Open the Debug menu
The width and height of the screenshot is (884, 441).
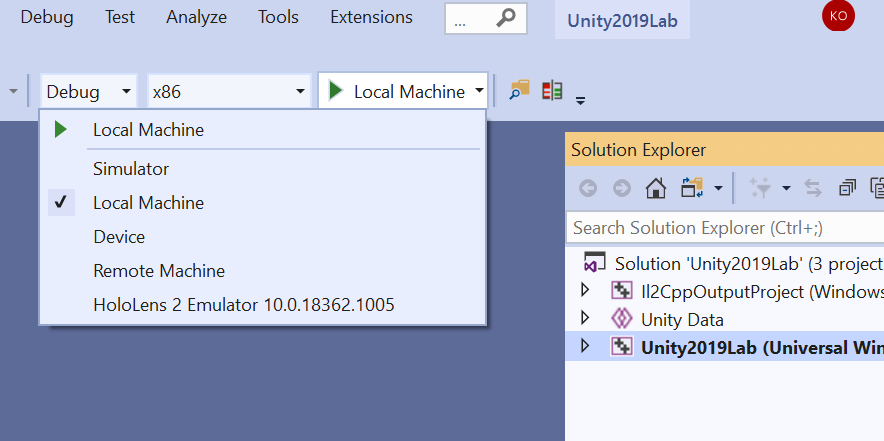(x=47, y=17)
